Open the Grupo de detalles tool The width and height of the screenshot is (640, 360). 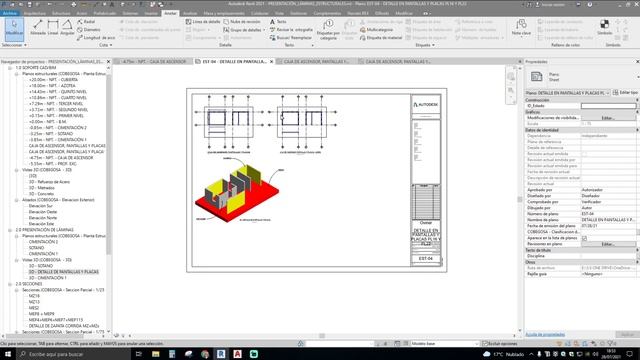click(244, 30)
